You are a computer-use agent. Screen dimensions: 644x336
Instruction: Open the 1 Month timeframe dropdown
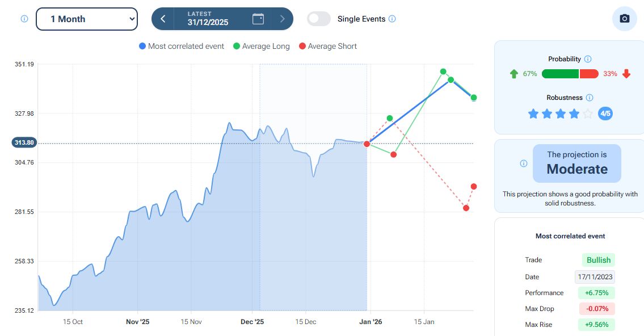[x=87, y=19]
